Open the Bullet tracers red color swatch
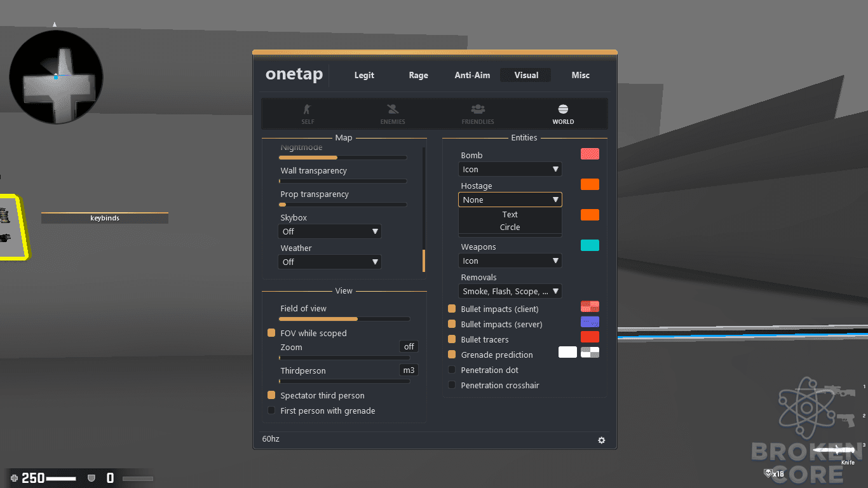 point(590,337)
